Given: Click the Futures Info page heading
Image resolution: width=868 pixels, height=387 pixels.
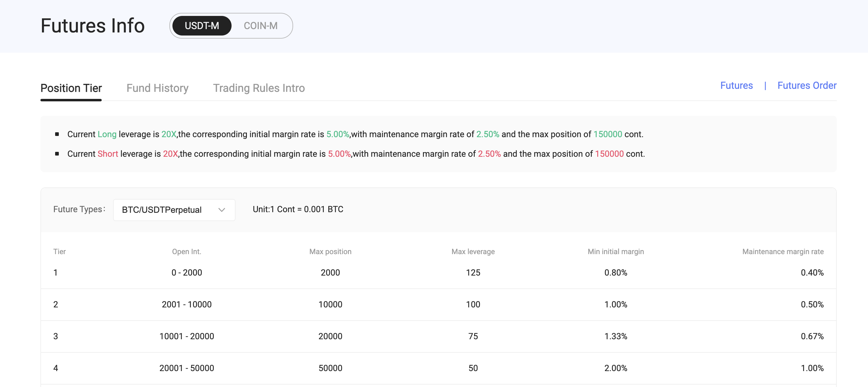Looking at the screenshot, I should (x=93, y=26).
